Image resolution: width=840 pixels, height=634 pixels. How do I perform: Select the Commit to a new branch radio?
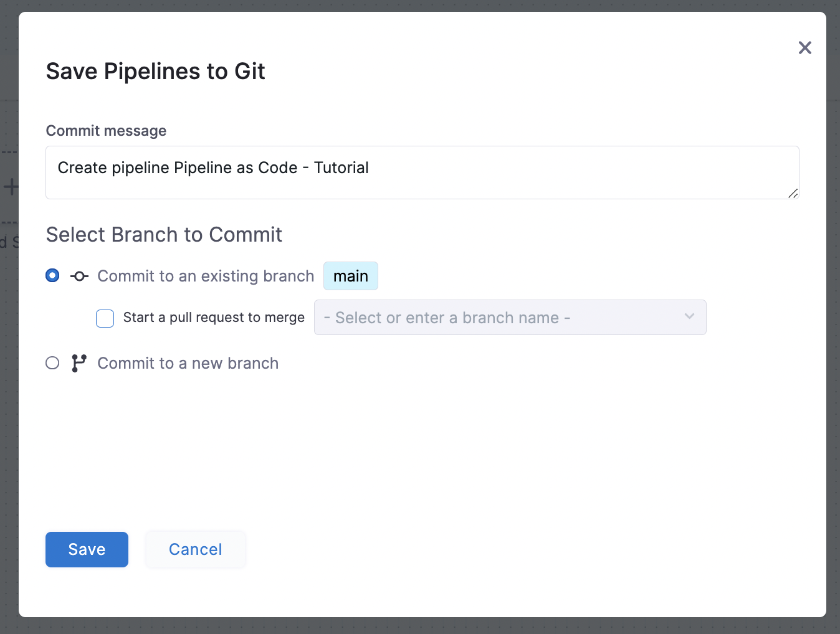click(52, 362)
